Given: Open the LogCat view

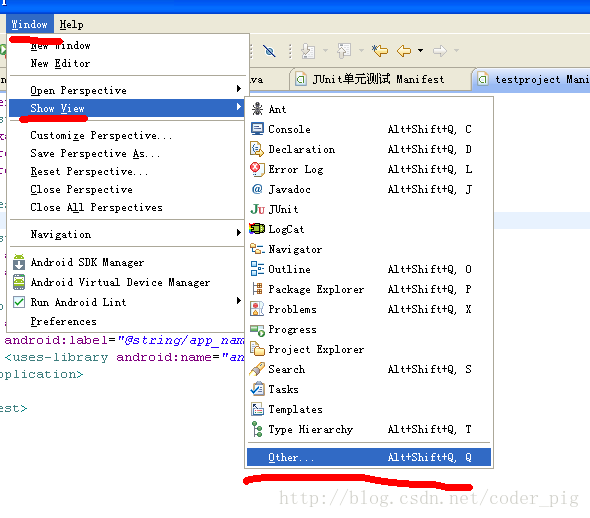Looking at the screenshot, I should pos(369,229).
